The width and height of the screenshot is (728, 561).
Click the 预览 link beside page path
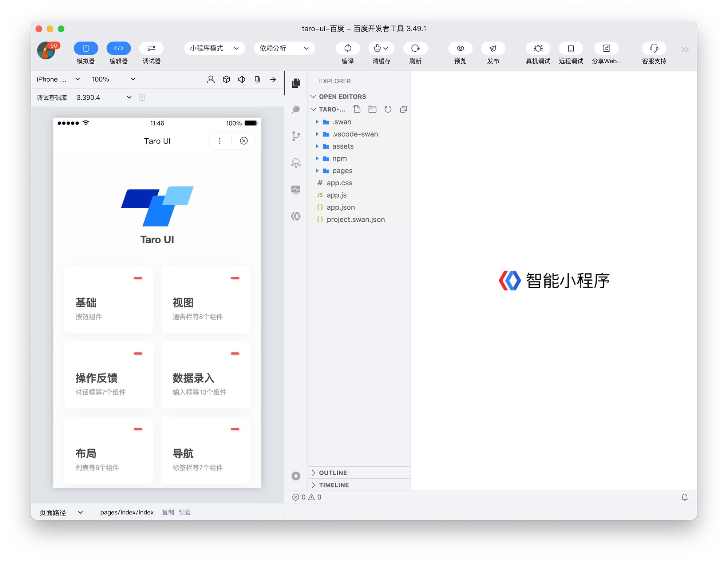185,512
